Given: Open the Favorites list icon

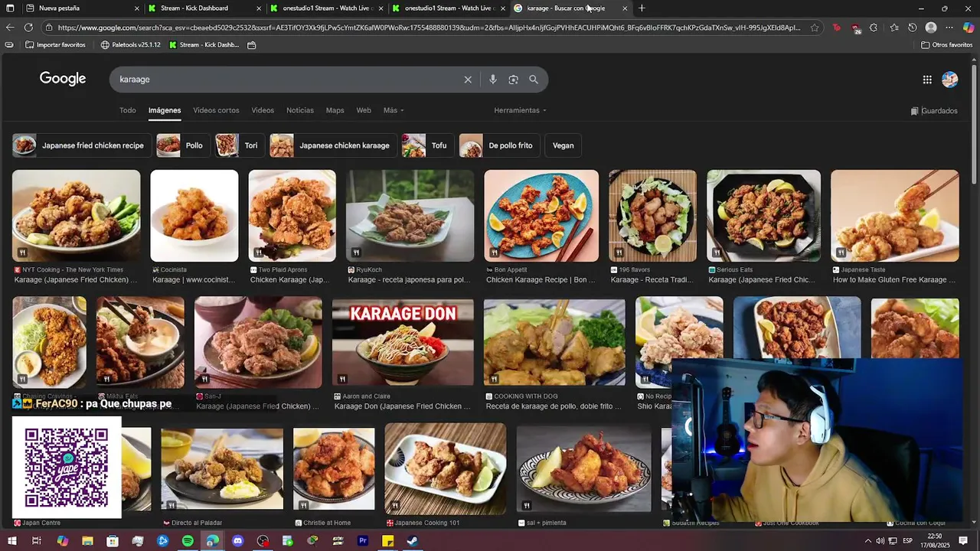Looking at the screenshot, I should [894, 28].
